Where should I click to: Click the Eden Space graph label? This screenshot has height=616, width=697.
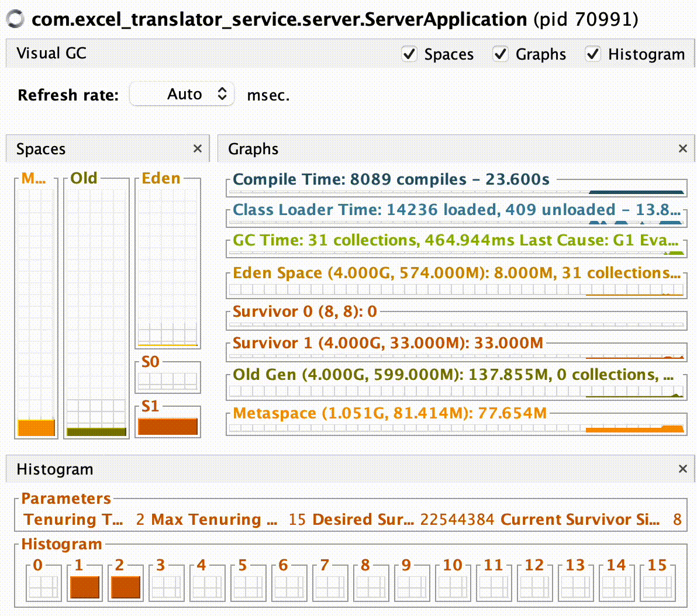[x=457, y=272]
